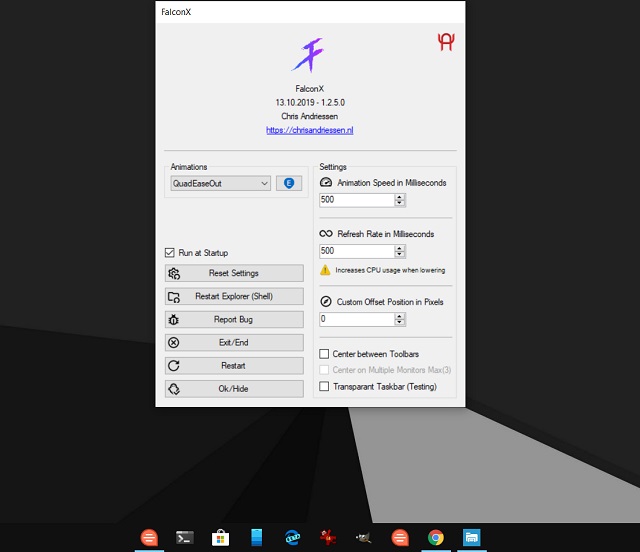Viewport: 640px width, 552px height.
Task: Click the purple FalconX logo
Action: (x=308, y=54)
